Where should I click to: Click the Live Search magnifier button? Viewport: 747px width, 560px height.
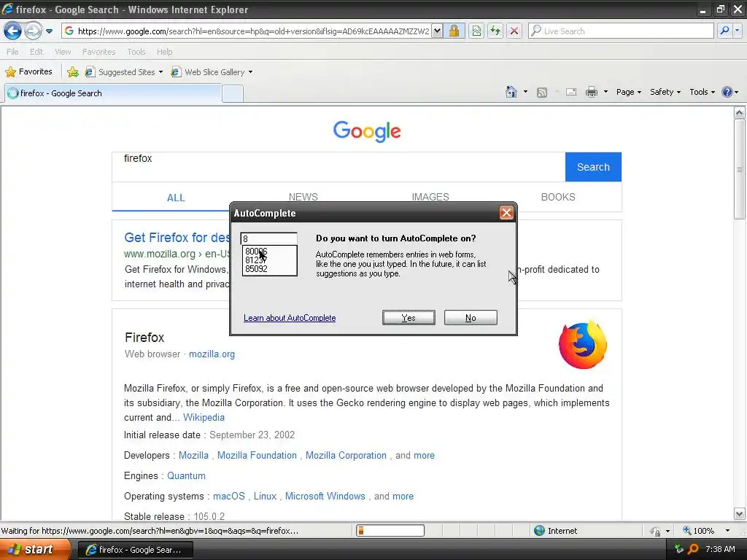tap(724, 31)
